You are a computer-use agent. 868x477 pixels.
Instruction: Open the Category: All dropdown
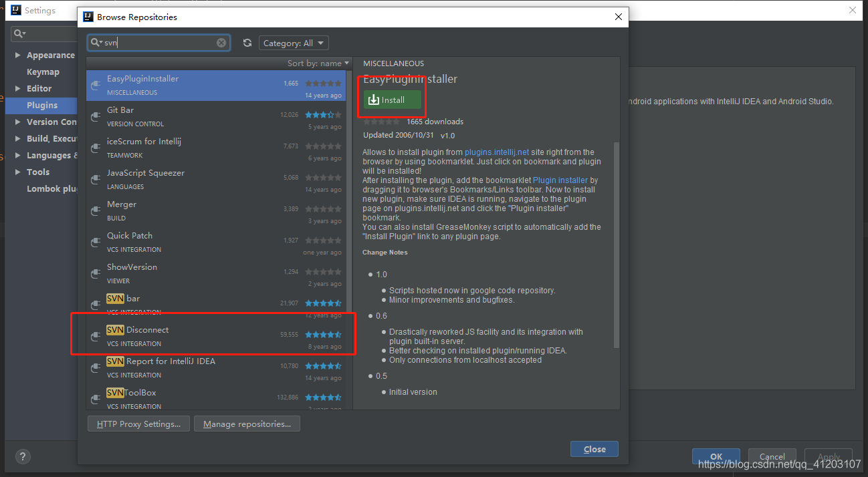tap(294, 43)
